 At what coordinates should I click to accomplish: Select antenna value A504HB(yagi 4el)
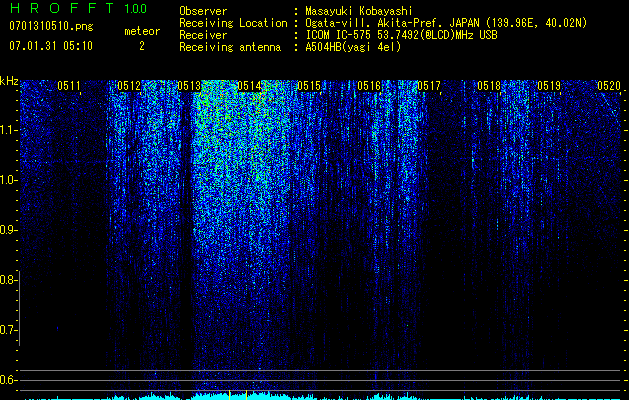353,47
